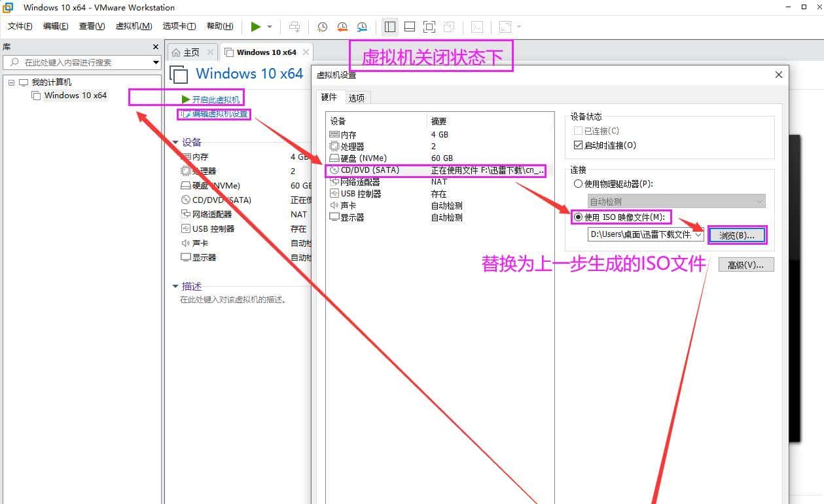
Task: Uncheck 启动时连接(O) in device status
Action: [x=578, y=145]
